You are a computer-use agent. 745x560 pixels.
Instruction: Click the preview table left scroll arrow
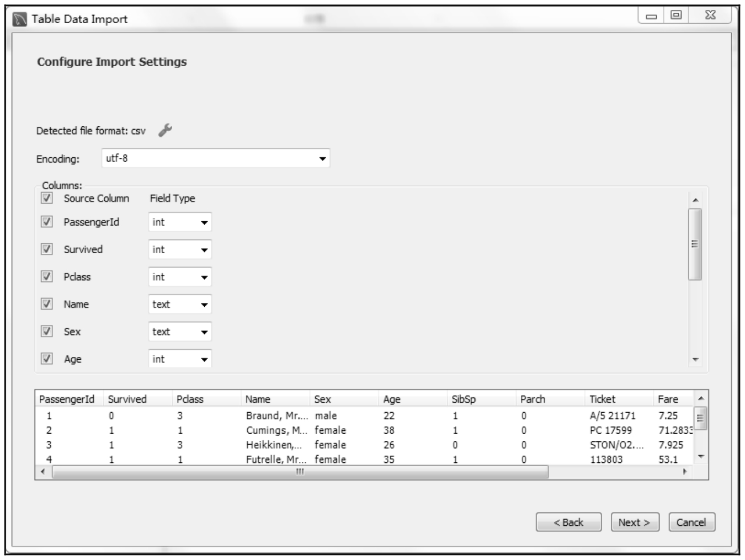[x=43, y=472]
